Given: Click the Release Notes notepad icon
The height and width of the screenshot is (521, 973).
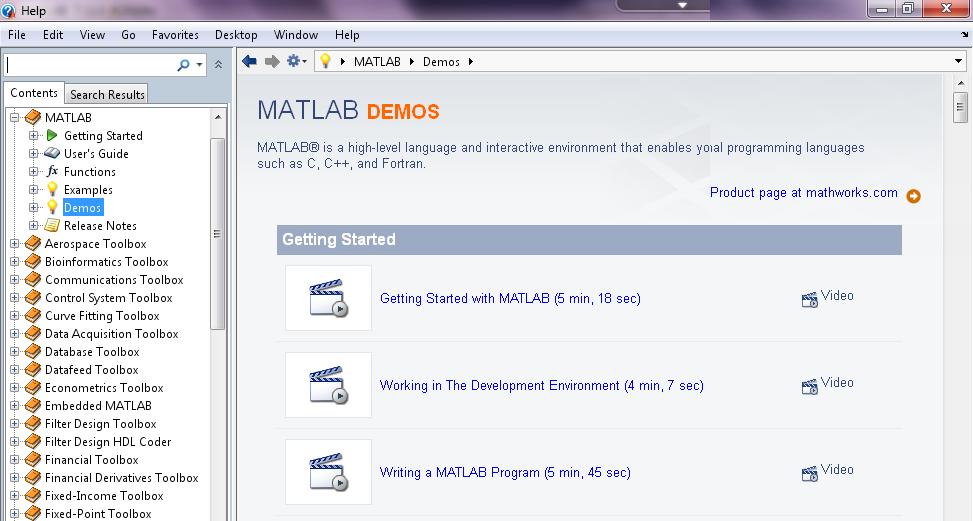Looking at the screenshot, I should point(52,225).
